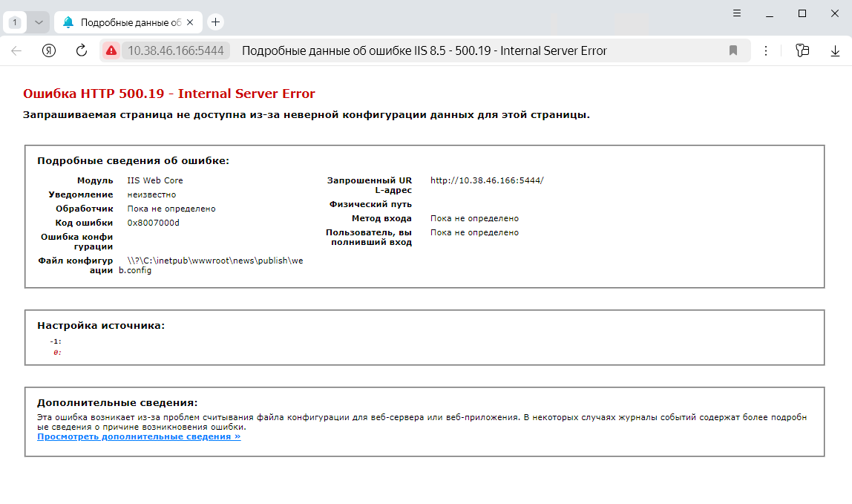852x504 pixels.
Task: Click the back navigation arrow
Action: click(16, 50)
